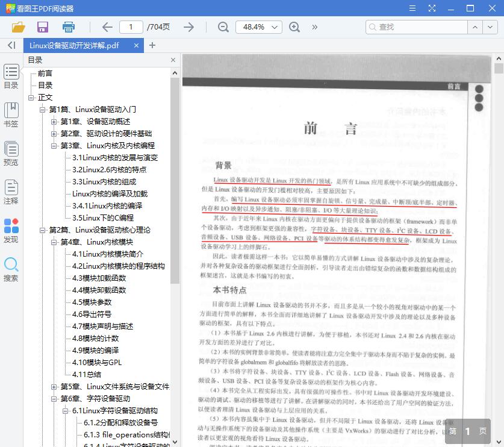Collapse the 第3章 Linux内核及内核编程 node
The height and width of the screenshot is (447, 504).
54,146
